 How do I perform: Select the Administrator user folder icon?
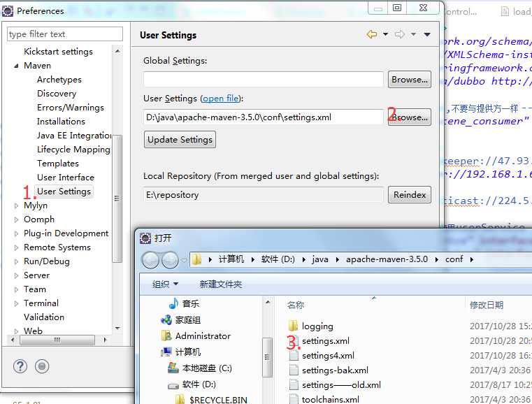[166, 336]
